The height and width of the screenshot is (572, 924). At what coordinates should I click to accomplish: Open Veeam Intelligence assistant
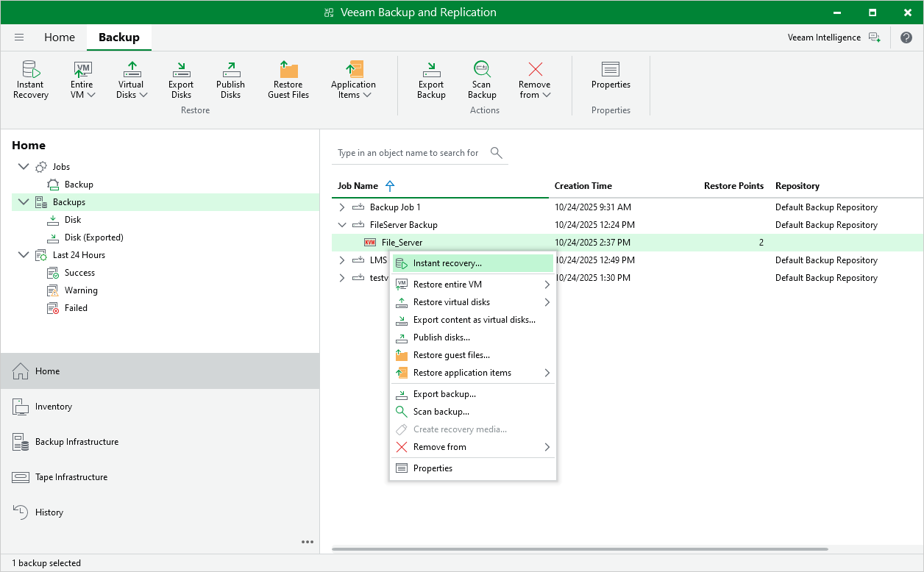834,37
